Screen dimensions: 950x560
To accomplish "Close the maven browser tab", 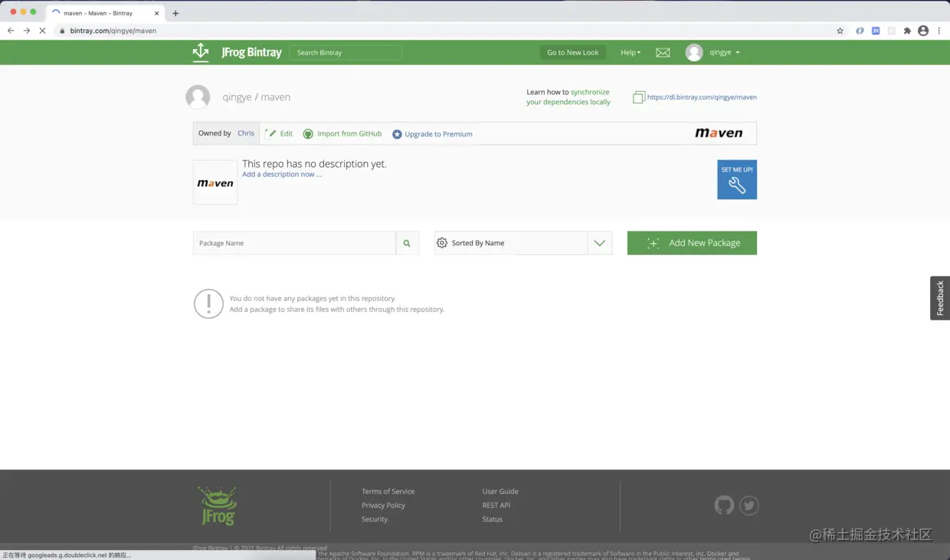I will (156, 13).
